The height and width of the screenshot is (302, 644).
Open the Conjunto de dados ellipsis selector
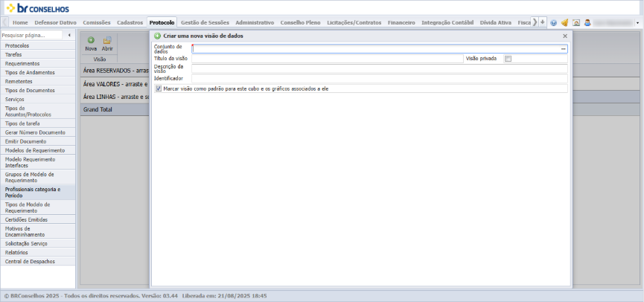click(564, 49)
